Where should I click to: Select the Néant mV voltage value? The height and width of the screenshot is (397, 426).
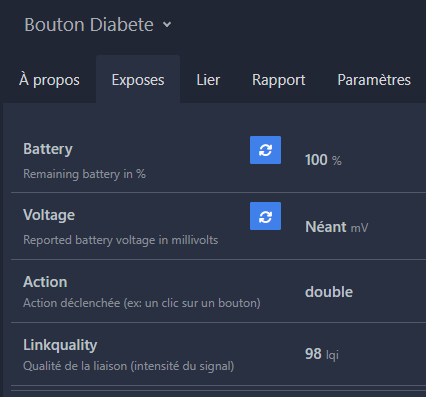click(x=337, y=227)
